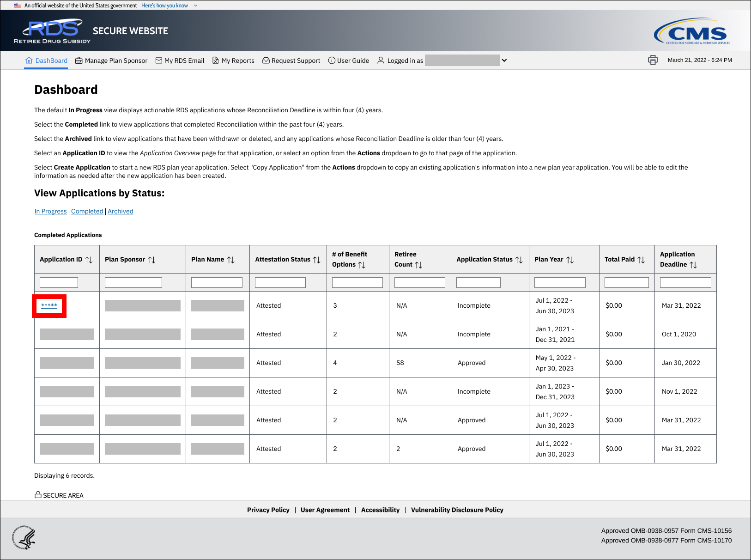Sort by Attestation Status arrows

tap(317, 260)
